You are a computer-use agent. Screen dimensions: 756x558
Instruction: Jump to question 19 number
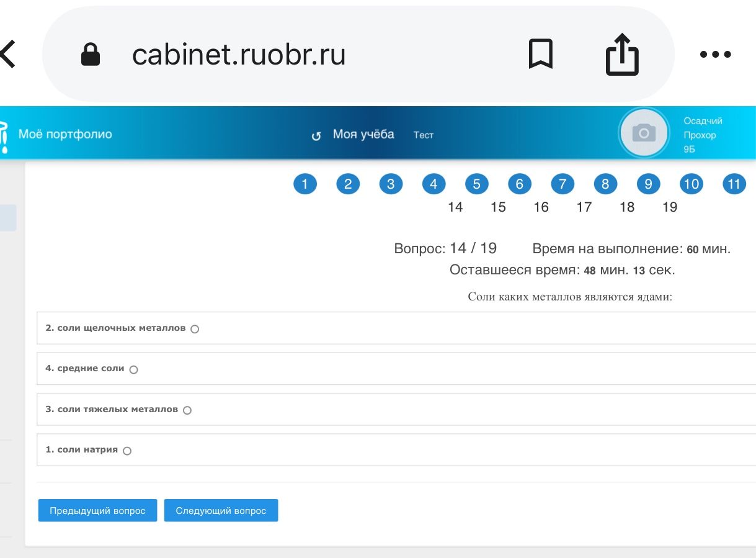tap(670, 207)
